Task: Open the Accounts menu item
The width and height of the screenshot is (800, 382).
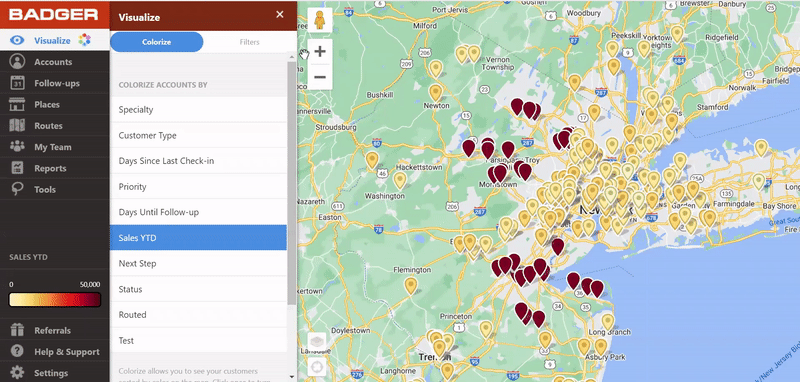Action: pyautogui.click(x=55, y=62)
